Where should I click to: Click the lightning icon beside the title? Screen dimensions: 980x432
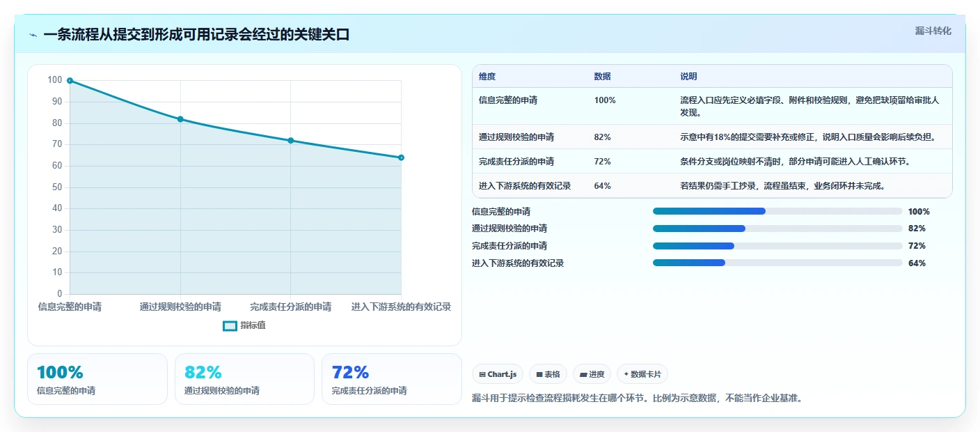click(x=33, y=35)
